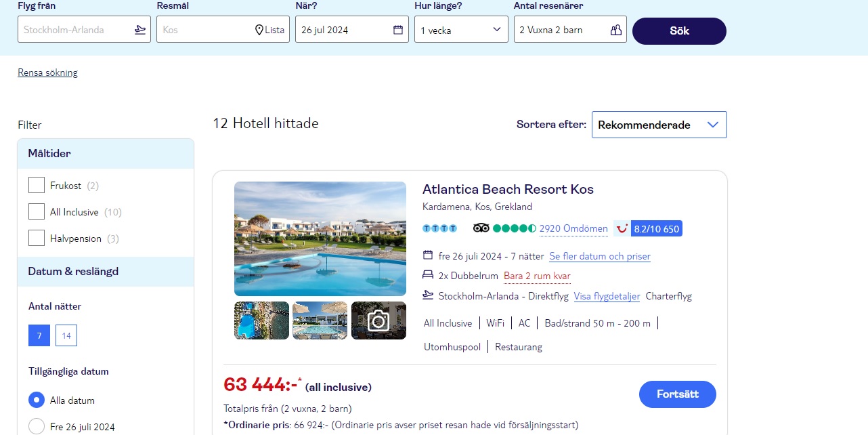
Task: Click the main hotel pool photo
Action: [x=320, y=239]
